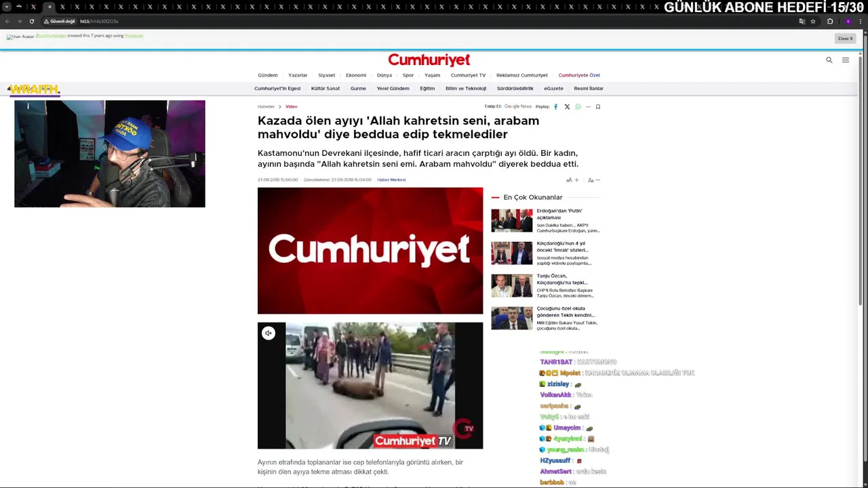The image size is (868, 488).
Task: Open Kültür Sanat submenu link
Action: pos(325,89)
